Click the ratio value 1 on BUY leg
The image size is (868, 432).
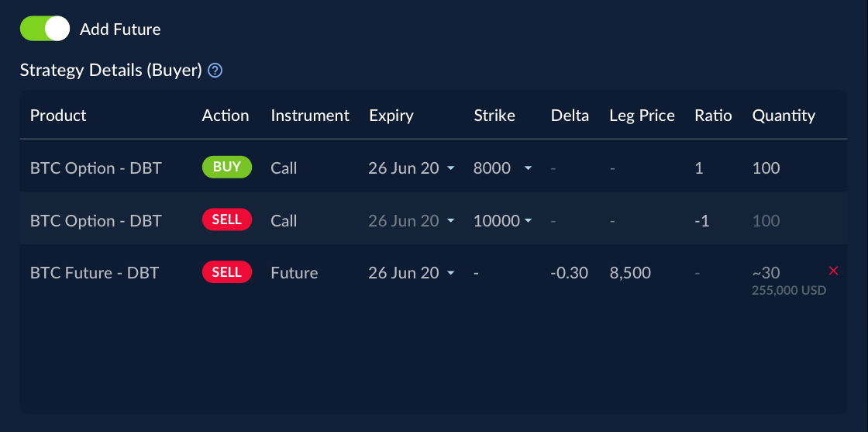699,168
